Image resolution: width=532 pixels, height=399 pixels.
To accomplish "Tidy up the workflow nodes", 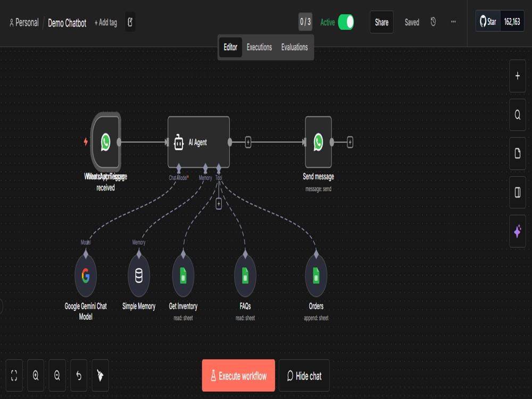I will pyautogui.click(x=100, y=375).
